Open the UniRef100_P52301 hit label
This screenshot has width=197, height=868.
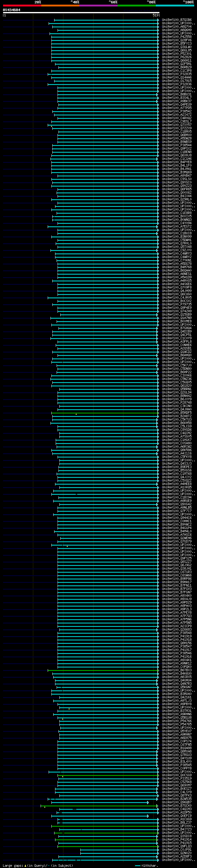pos(177,54)
